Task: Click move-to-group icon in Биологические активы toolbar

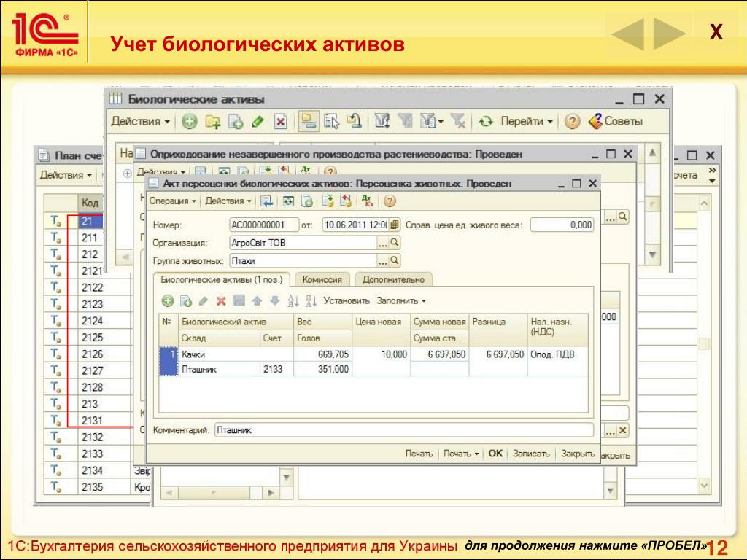Action: click(x=332, y=122)
